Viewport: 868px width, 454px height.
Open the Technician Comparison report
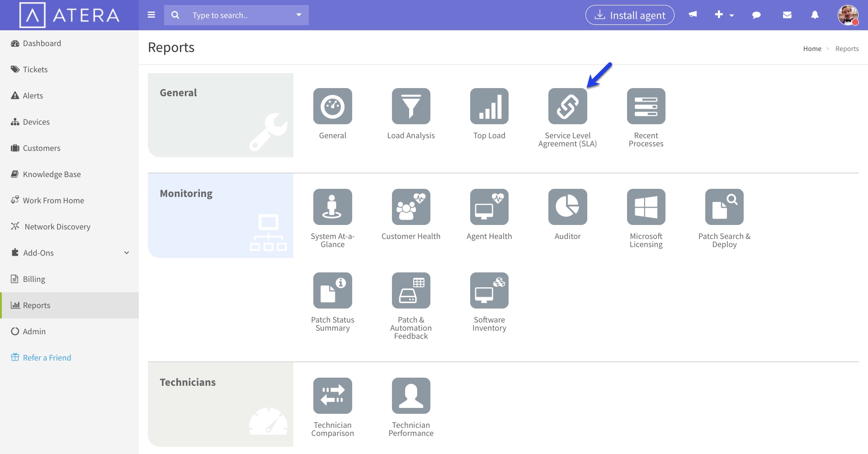(x=332, y=396)
